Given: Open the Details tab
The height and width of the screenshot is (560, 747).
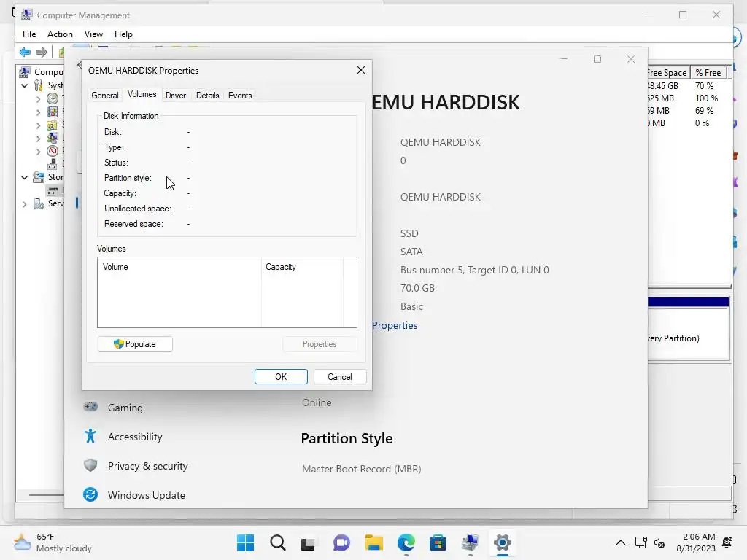Looking at the screenshot, I should point(208,96).
